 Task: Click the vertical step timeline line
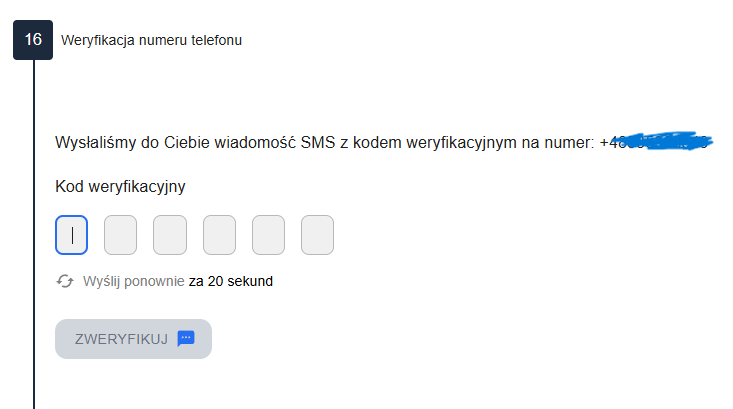point(34,230)
